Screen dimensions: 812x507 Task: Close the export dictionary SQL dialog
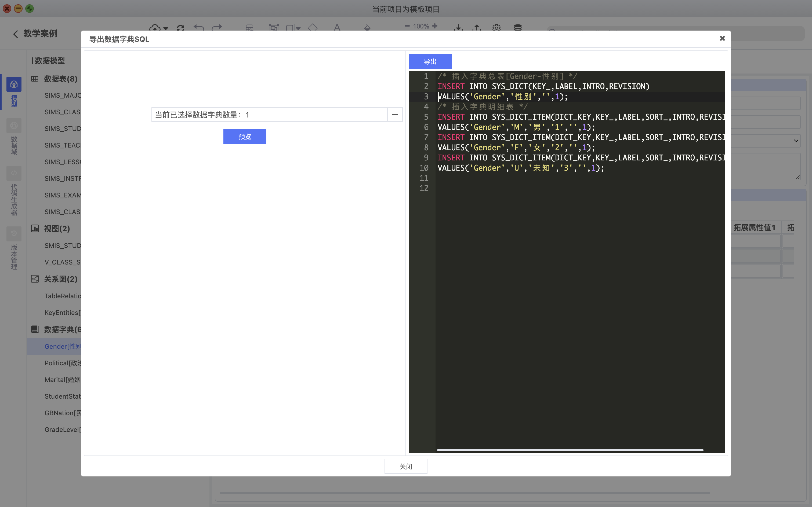(x=722, y=39)
